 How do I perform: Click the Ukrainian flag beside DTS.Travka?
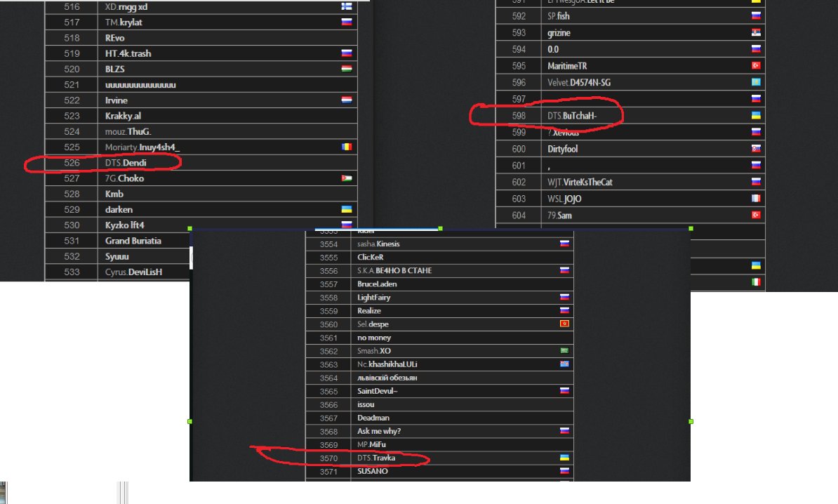coord(564,458)
